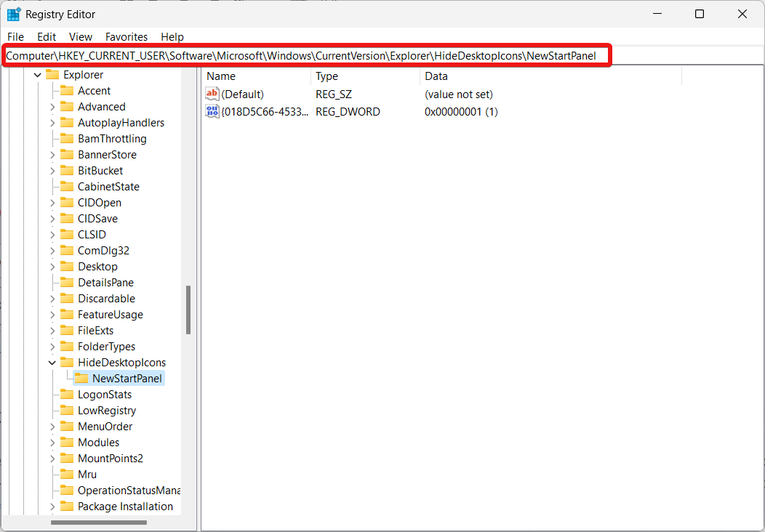
Task: Click the LogonStats folder icon
Action: (67, 395)
